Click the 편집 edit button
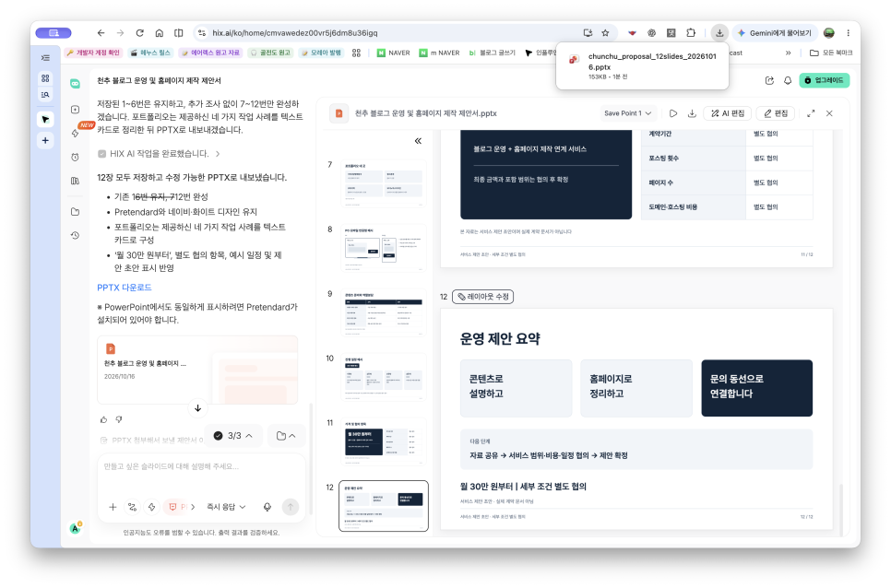Screen dimensions: 891x588 [x=777, y=113]
